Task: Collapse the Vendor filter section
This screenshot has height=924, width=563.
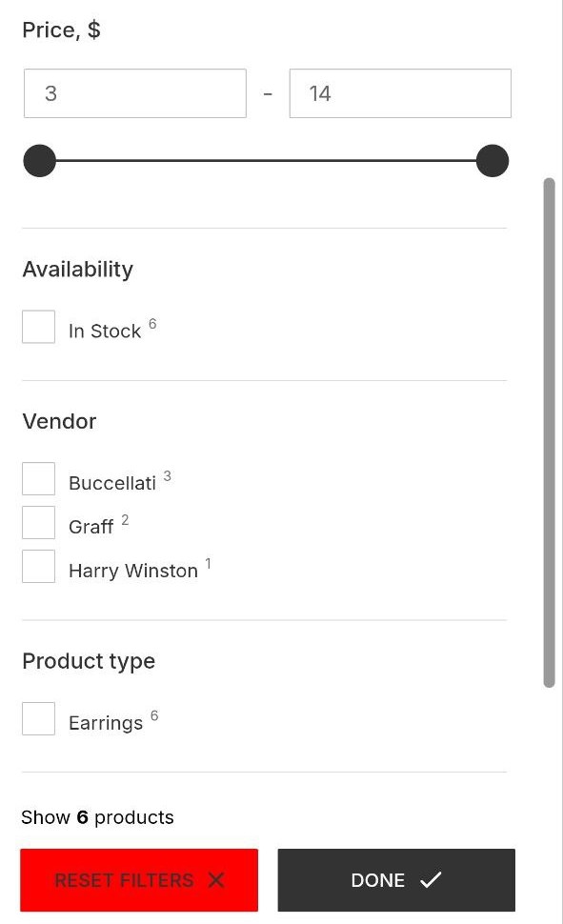Action: pyautogui.click(x=59, y=422)
